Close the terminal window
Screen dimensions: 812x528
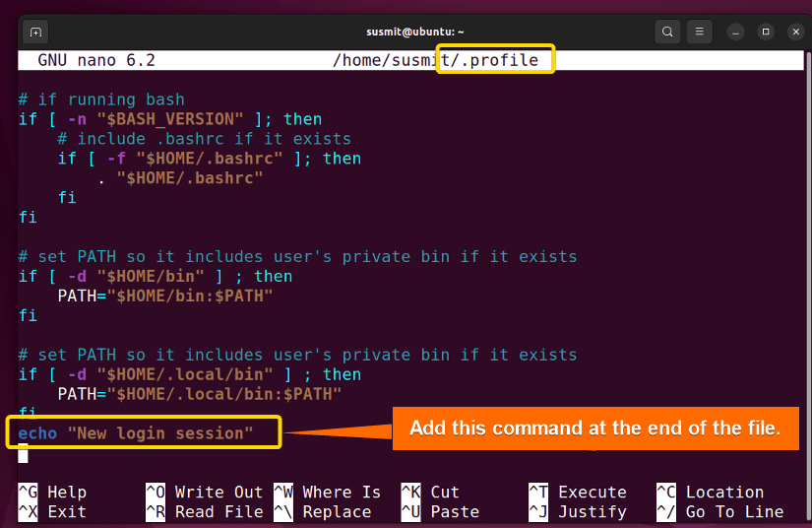coord(796,33)
